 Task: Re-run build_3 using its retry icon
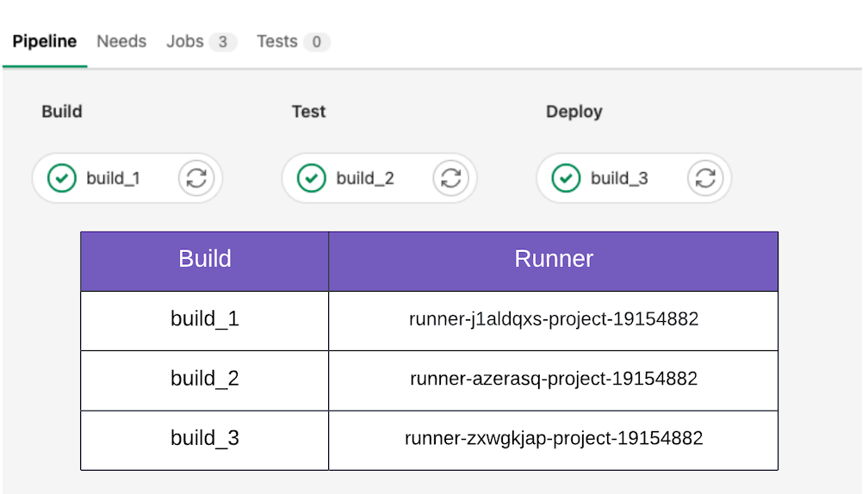click(x=704, y=178)
